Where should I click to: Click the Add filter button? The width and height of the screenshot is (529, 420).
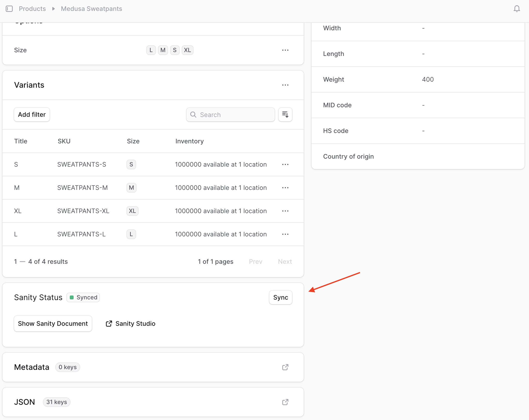point(32,114)
